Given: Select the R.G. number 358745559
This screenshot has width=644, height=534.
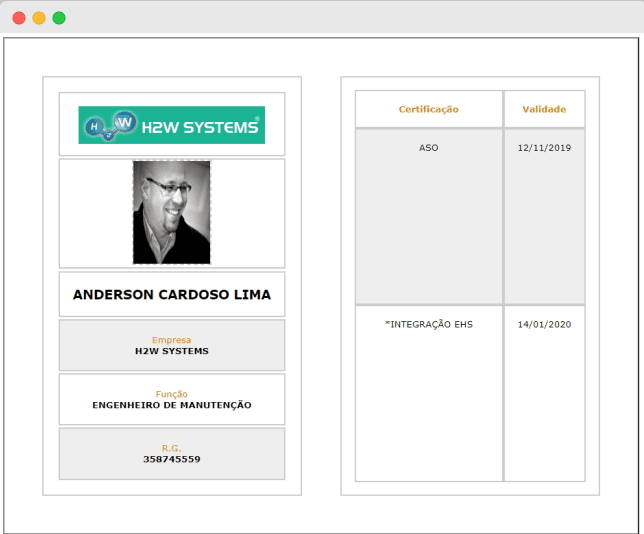Looking at the screenshot, I should coord(172,459).
